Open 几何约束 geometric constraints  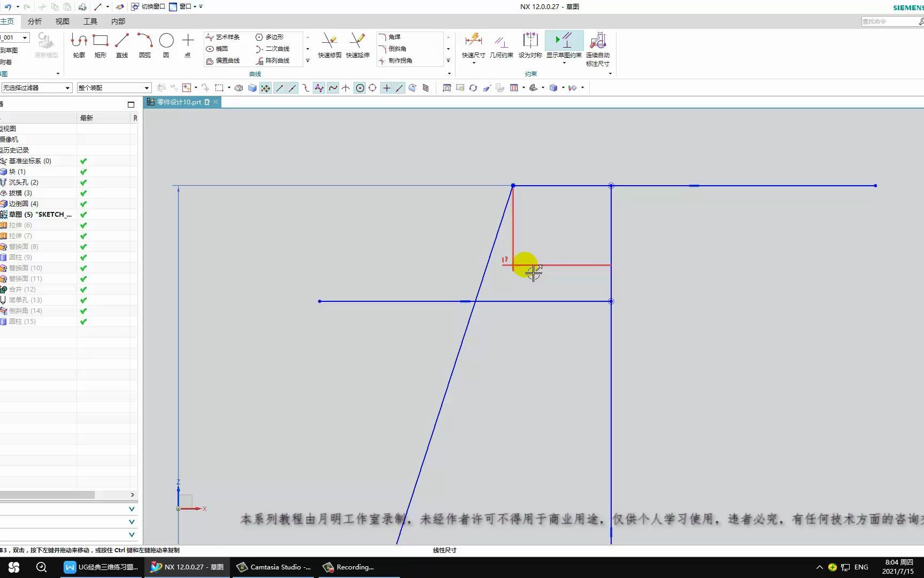pos(502,46)
